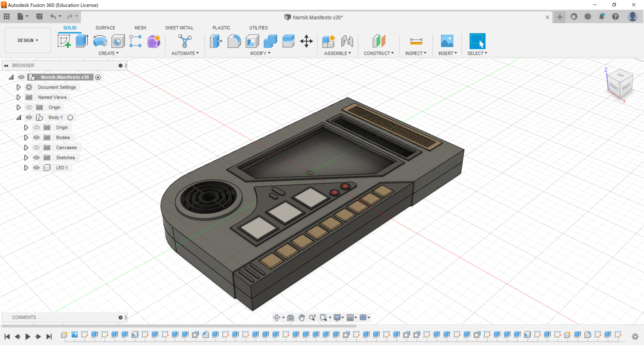
Task: Select the Move/Copy tool
Action: 306,41
